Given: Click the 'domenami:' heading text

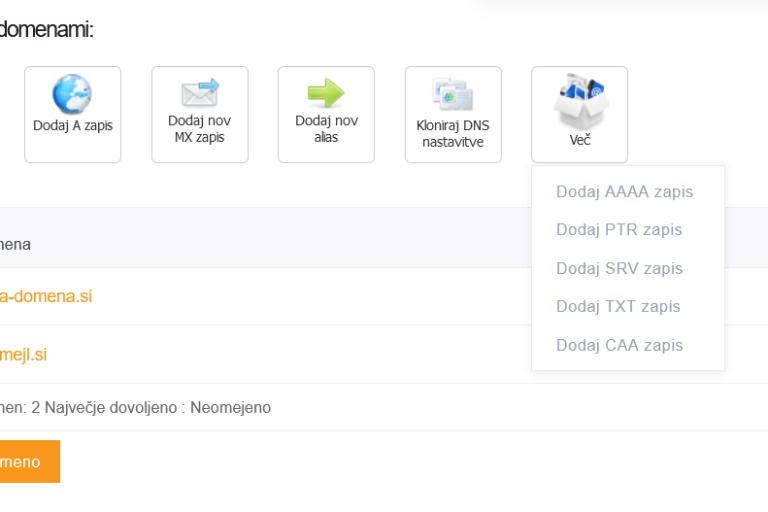Looking at the screenshot, I should coord(47,29).
